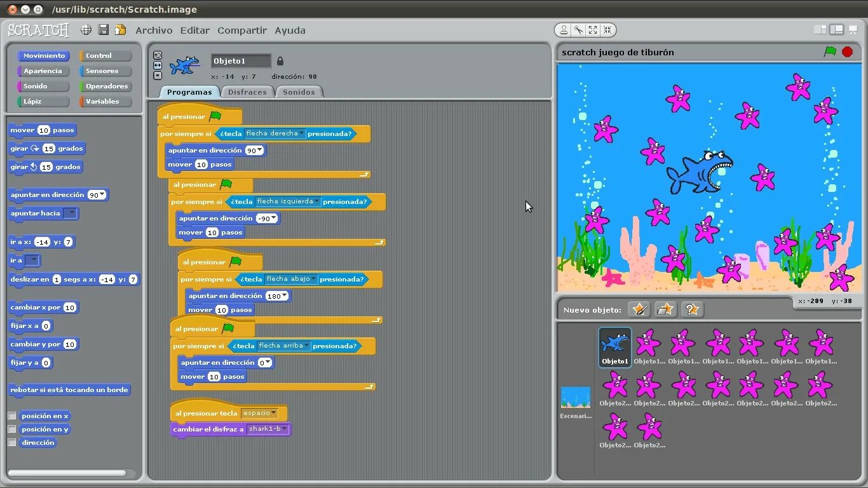Switch to the Sonidos tab
868x488 pixels.
coord(299,91)
